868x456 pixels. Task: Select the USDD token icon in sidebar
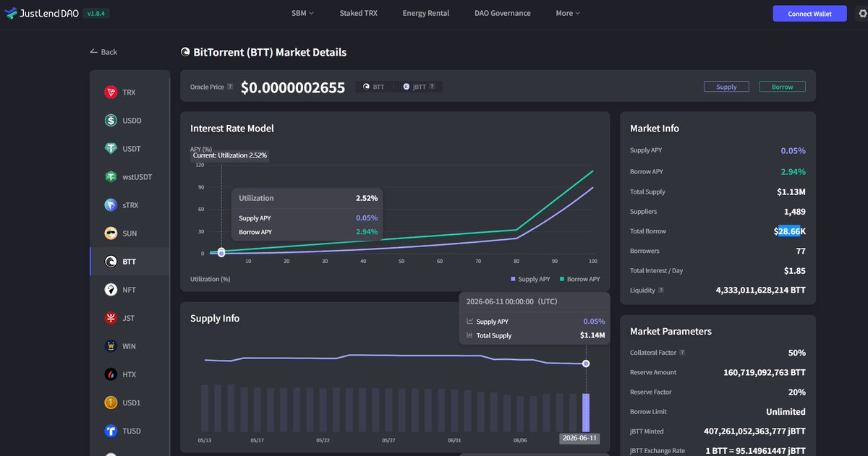tap(111, 121)
